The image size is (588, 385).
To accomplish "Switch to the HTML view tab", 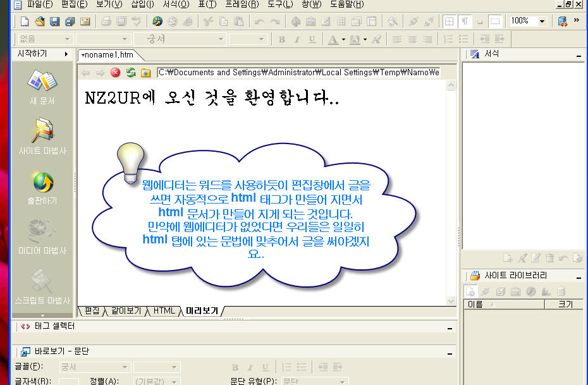I will pyautogui.click(x=164, y=311).
